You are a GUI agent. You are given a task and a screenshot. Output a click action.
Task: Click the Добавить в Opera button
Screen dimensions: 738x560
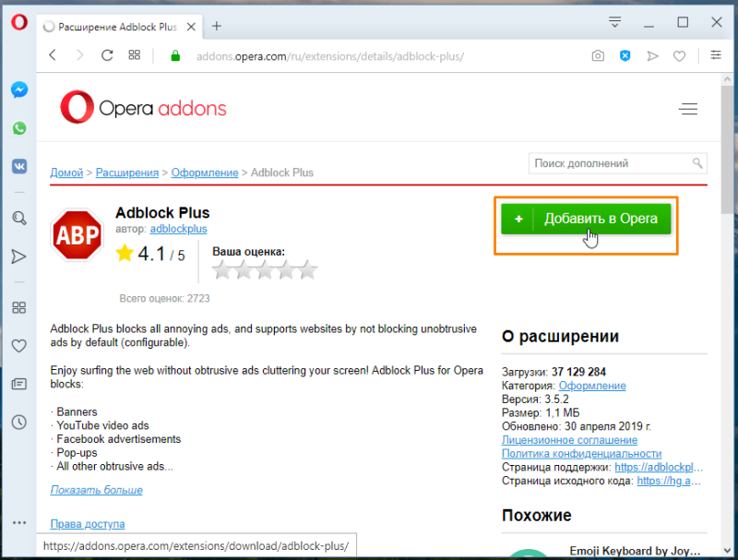pos(586,219)
